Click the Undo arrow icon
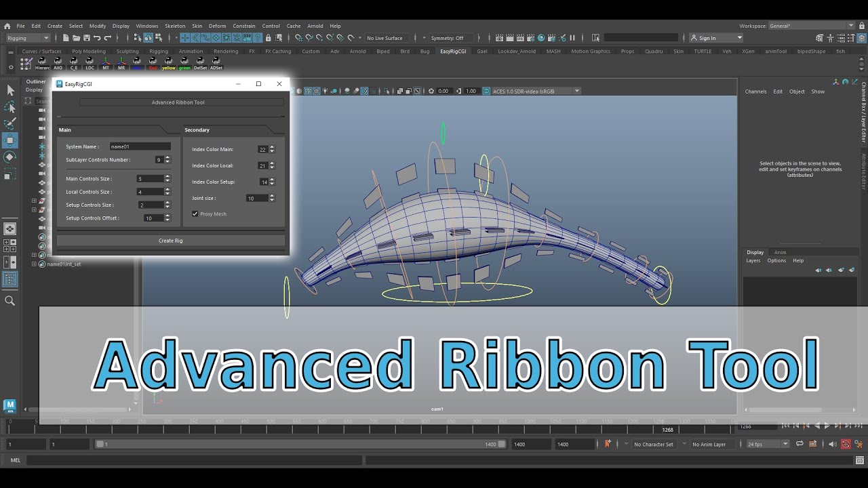The image size is (868, 488). click(97, 38)
